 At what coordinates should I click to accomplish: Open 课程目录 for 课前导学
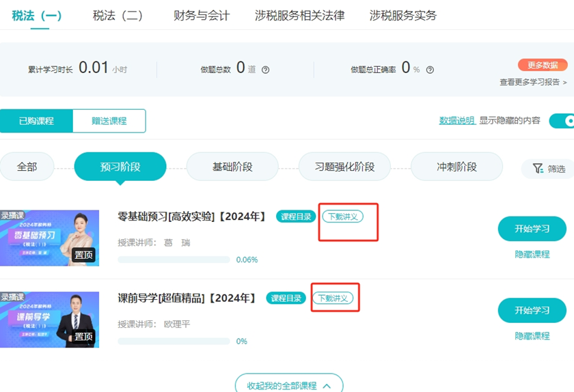pyautogui.click(x=286, y=298)
